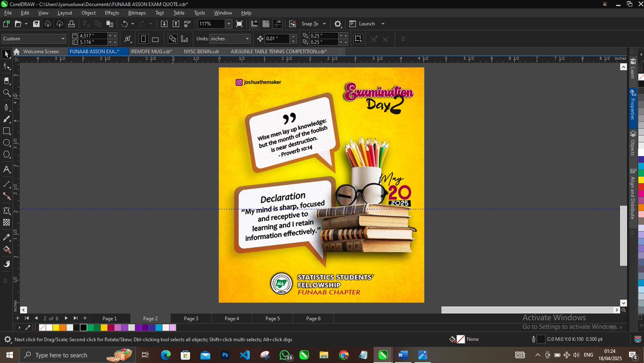Click the Export icon
The width and height of the screenshot is (644, 363).
point(175,24)
